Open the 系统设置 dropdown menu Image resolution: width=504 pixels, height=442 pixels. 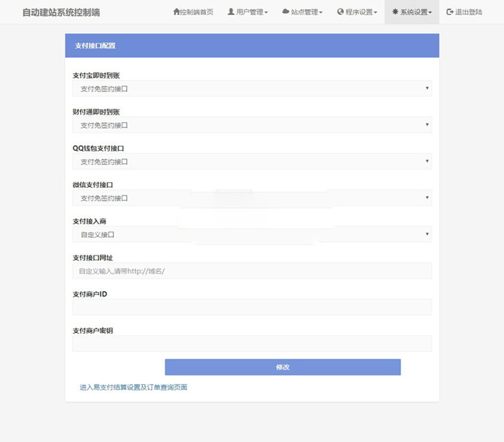pos(412,12)
